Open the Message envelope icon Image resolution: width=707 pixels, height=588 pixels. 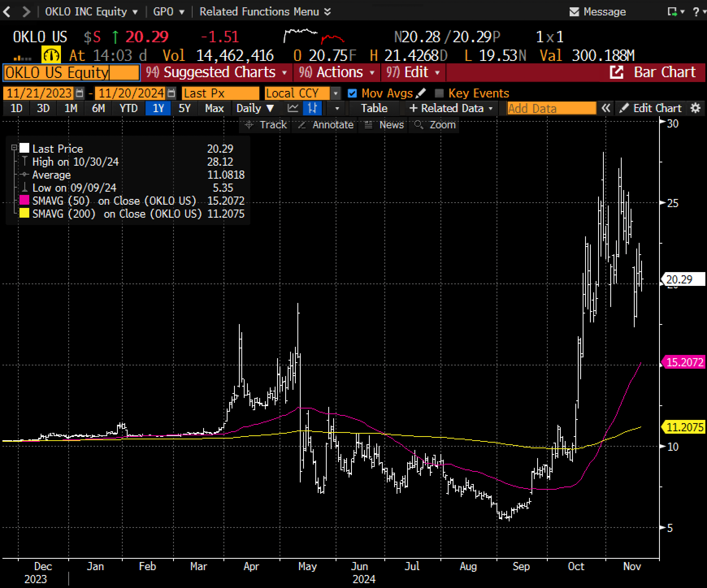click(x=574, y=12)
